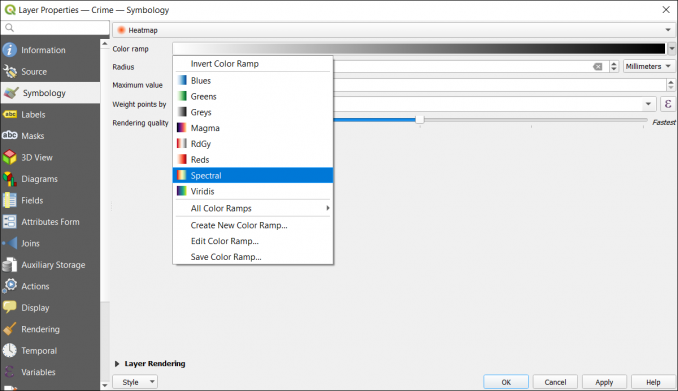Click the expression epsilon button beside Weight points
678x391 pixels.
[x=668, y=104]
